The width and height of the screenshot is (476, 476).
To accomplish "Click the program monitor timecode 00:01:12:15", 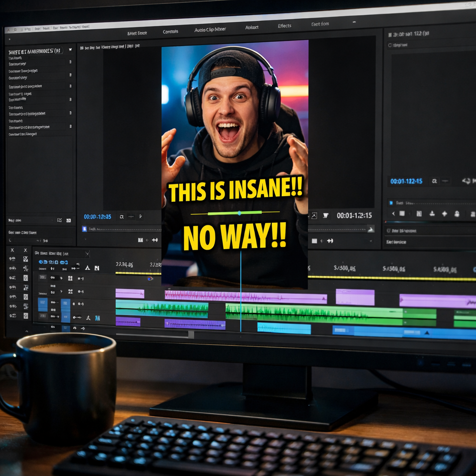I will [354, 216].
